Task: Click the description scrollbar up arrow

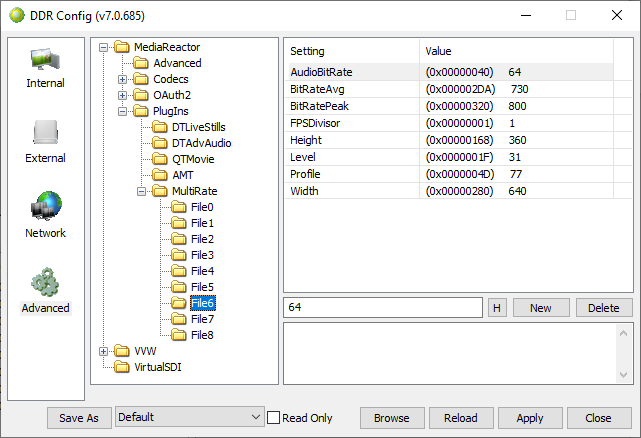Action: [x=623, y=333]
